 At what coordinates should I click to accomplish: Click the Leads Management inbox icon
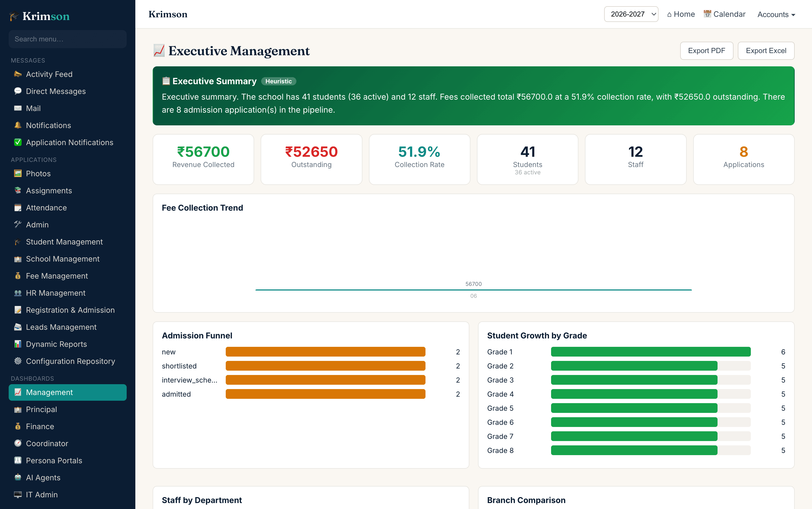point(18,327)
